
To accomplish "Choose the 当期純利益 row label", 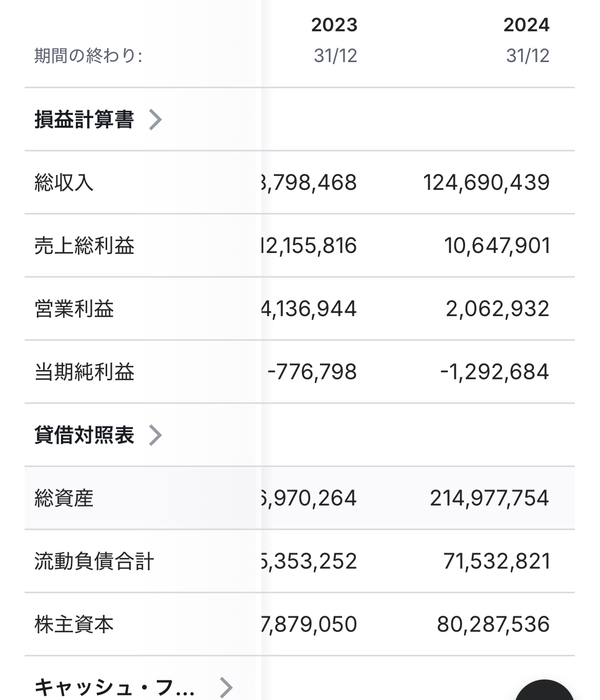I will [x=84, y=372].
